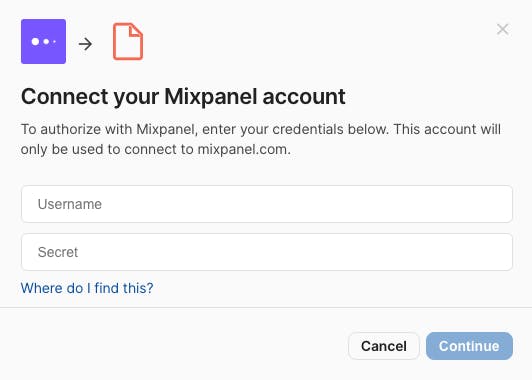Viewport: 532px width, 380px height.
Task: Cancel the Mixpanel account connection
Action: tap(384, 346)
